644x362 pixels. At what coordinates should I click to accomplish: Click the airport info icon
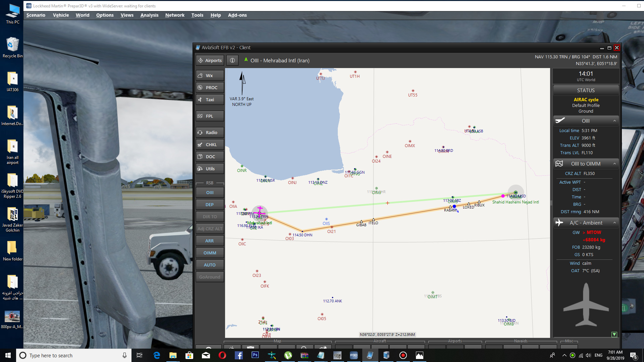[x=232, y=60]
